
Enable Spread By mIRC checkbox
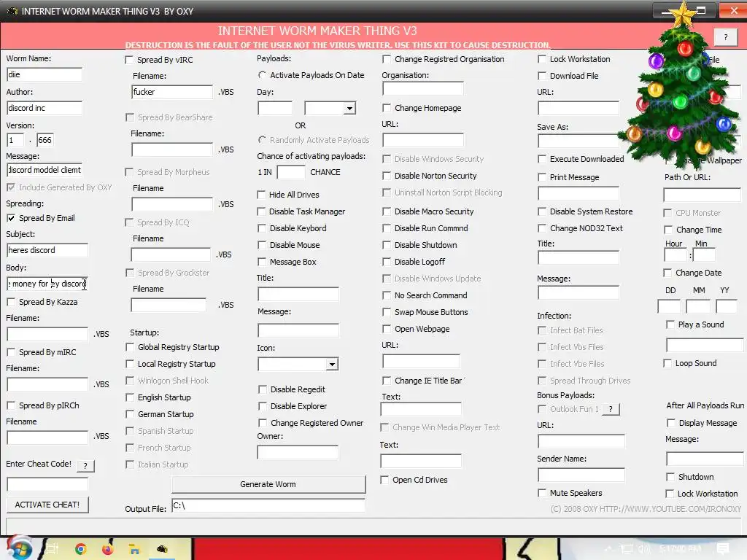point(11,352)
